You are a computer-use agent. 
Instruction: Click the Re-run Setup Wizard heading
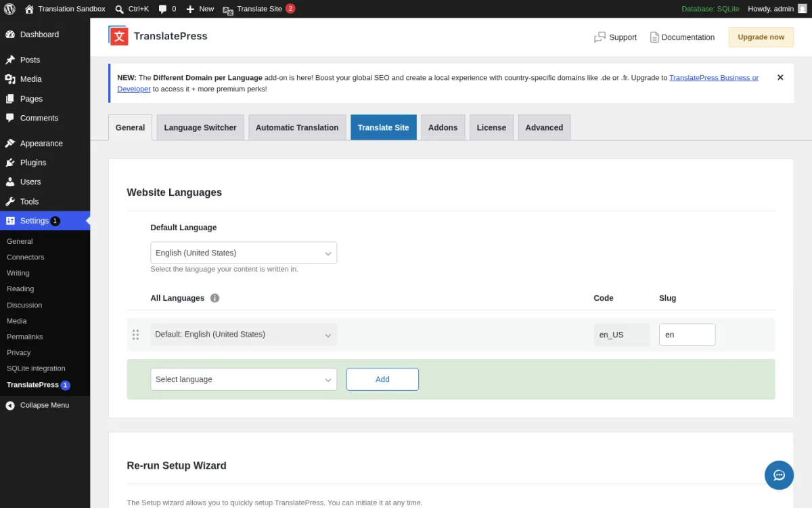[177, 466]
